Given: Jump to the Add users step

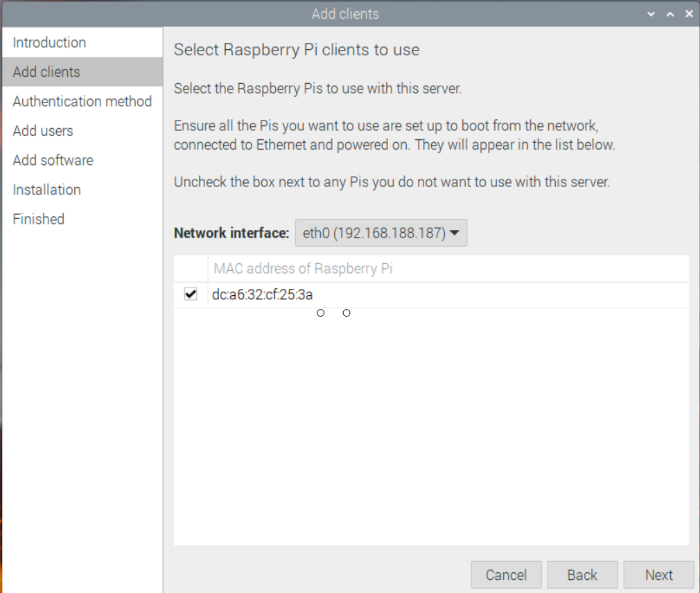Looking at the screenshot, I should coord(82,131).
